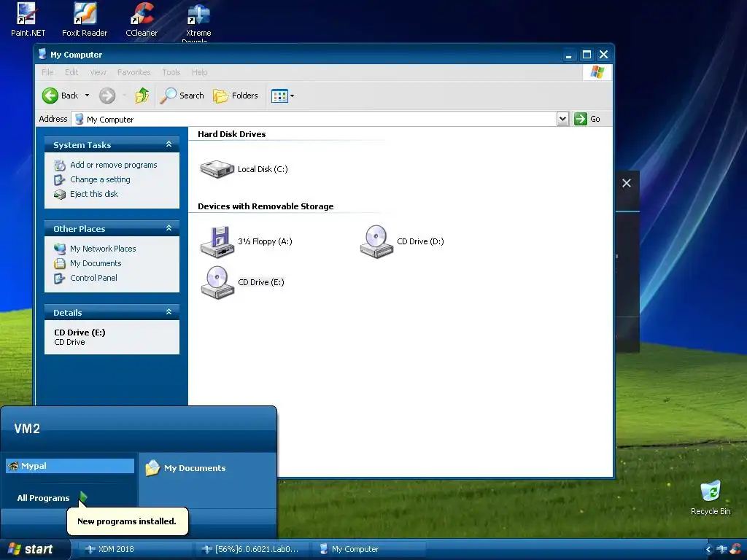
Task: Click the Address bar field
Action: (x=314, y=119)
